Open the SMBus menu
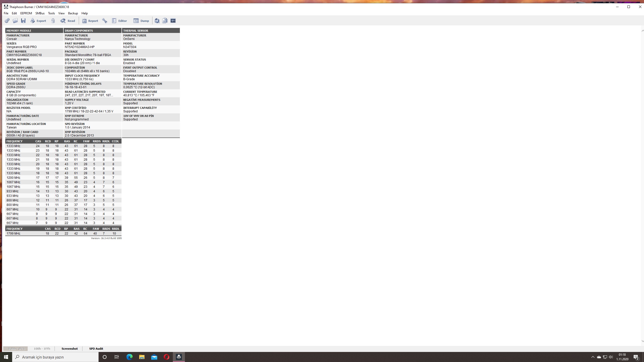The width and height of the screenshot is (644, 362). (x=40, y=13)
